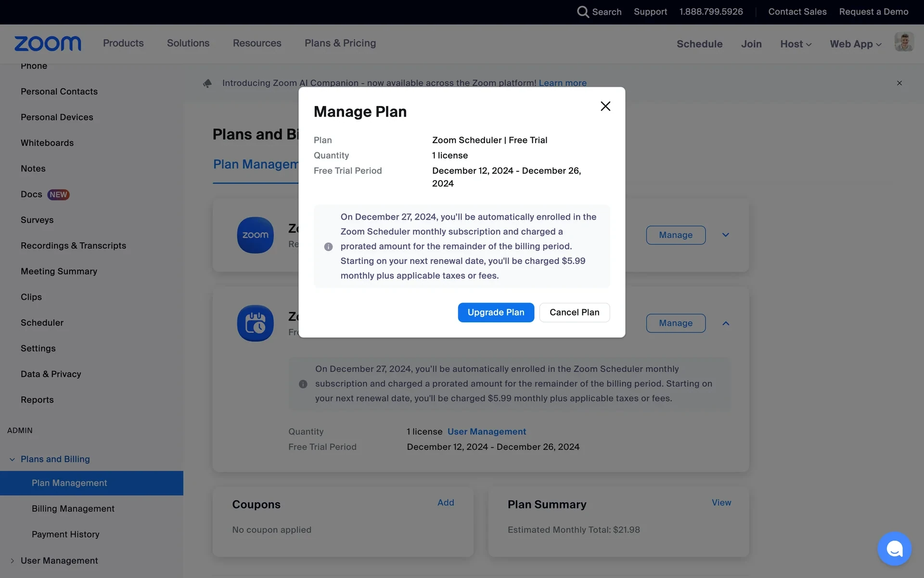The height and width of the screenshot is (578, 924).
Task: Click the Join link in header
Action: click(x=751, y=44)
